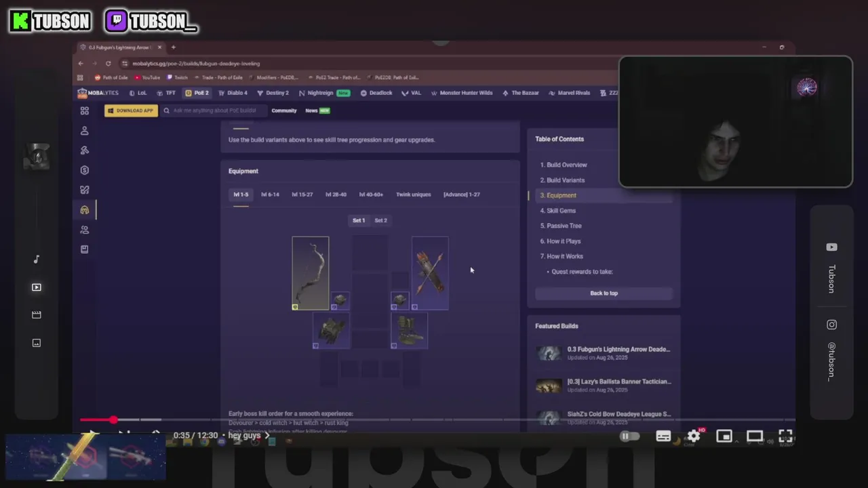Click the boots equipment slot
Screen dimensions: 868x488
pyautogui.click(x=409, y=330)
